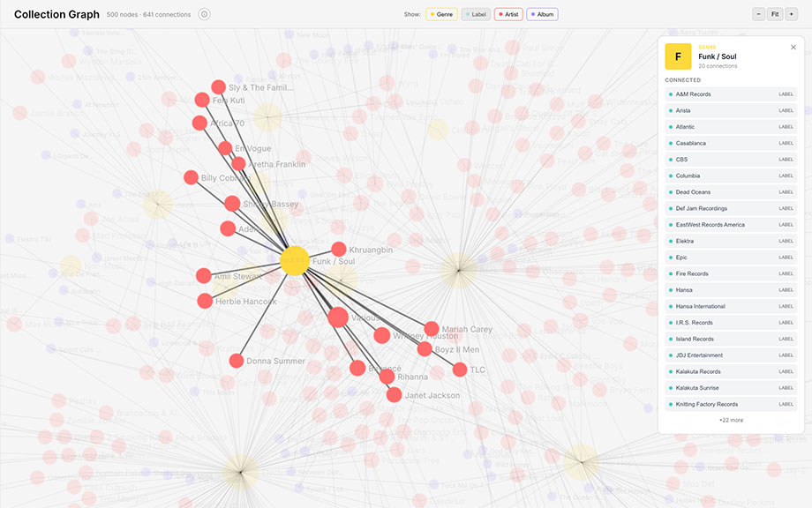Viewport: 812px width, 508px height.
Task: Click the TLC artist node
Action: [x=460, y=370]
